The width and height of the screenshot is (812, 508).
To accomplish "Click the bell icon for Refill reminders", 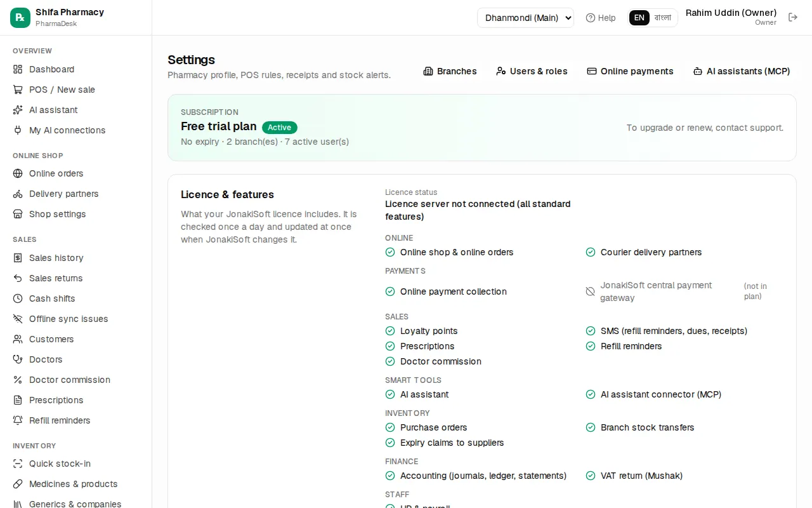I will (x=18, y=420).
